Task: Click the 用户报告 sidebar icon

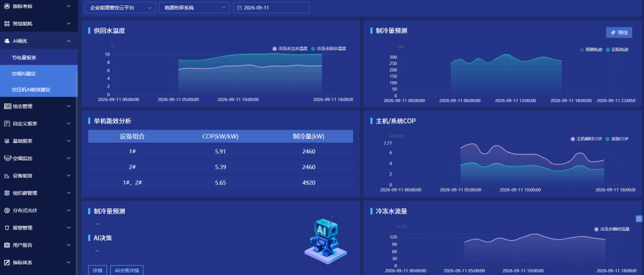Action: pos(7,245)
